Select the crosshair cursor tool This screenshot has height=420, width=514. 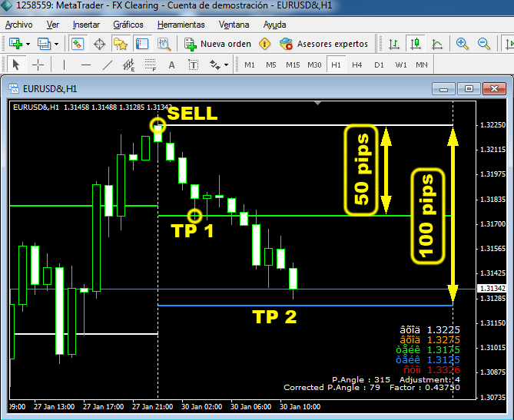pyautogui.click(x=38, y=64)
